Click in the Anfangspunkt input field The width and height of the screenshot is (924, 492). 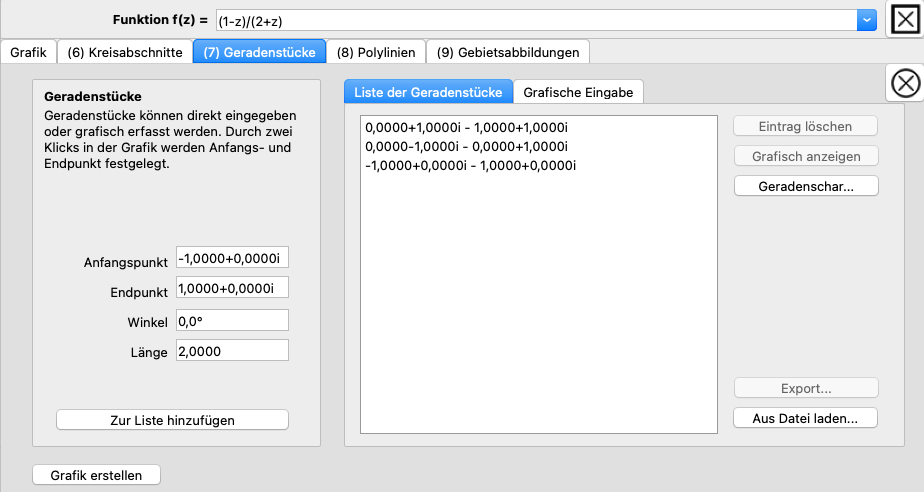[x=231, y=259]
